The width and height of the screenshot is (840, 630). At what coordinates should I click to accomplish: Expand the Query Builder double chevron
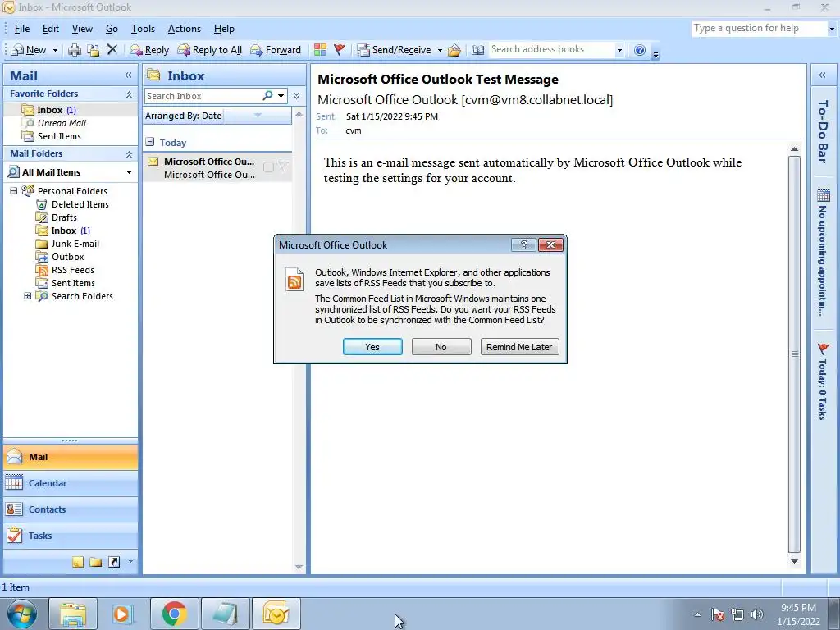tap(296, 96)
